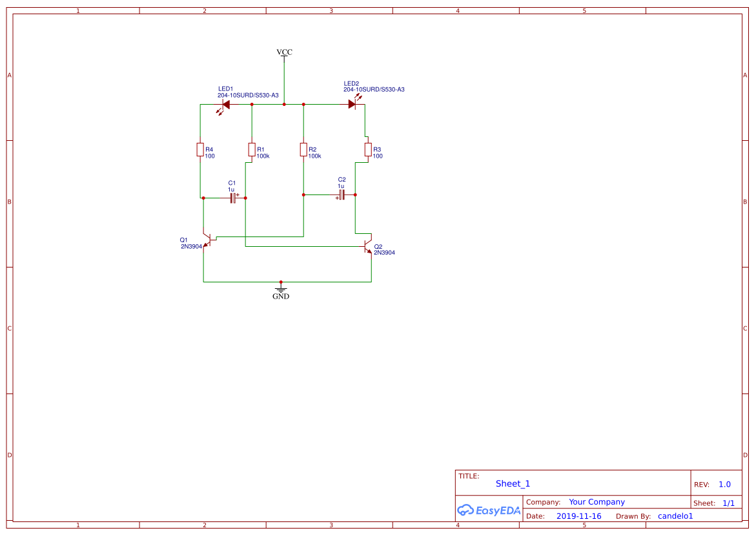
Task: Click the 'Your Company' company field
Action: click(x=597, y=502)
